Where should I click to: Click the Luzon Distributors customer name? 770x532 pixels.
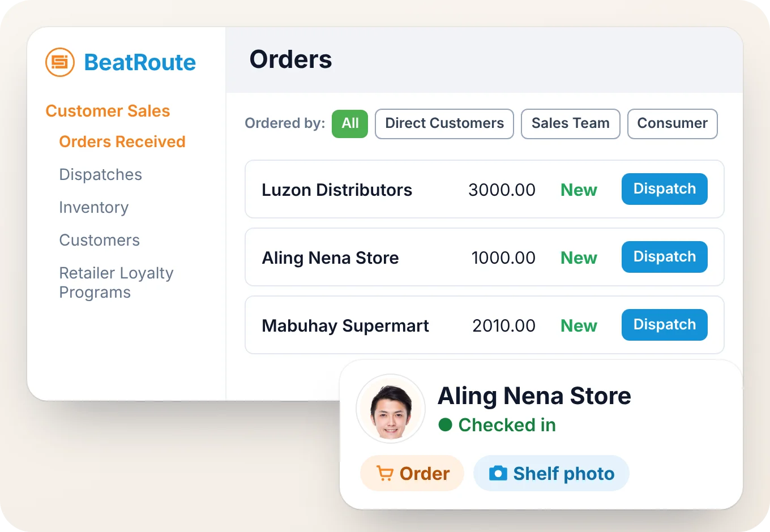click(337, 190)
